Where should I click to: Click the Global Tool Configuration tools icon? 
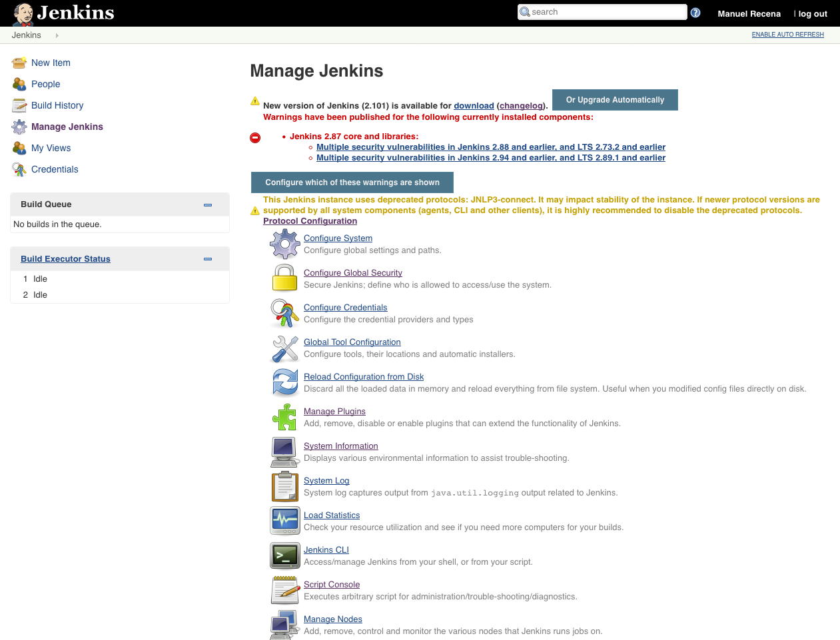[x=285, y=348]
